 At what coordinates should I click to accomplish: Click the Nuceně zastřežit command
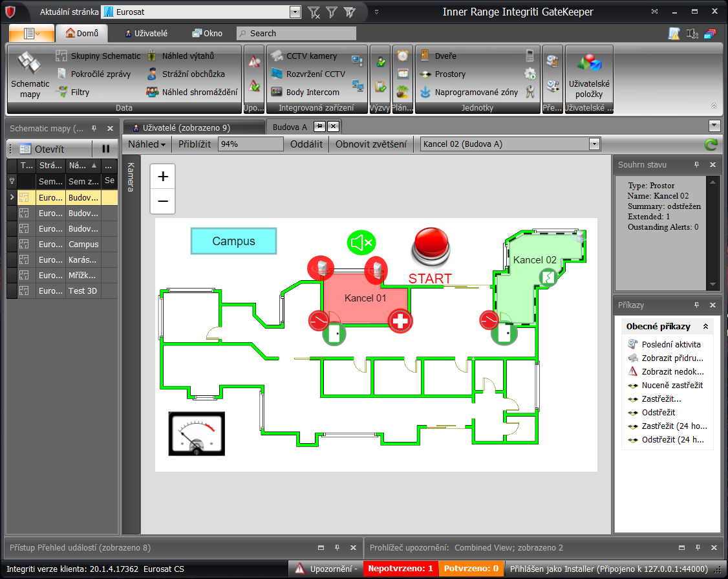click(x=672, y=385)
